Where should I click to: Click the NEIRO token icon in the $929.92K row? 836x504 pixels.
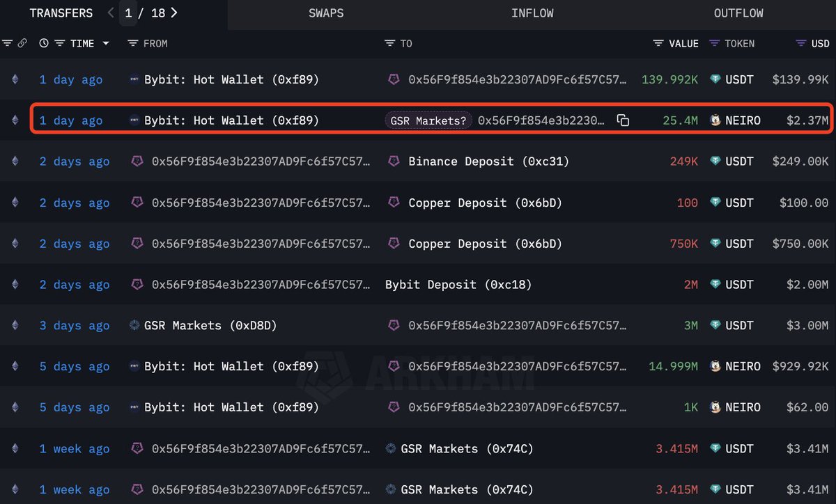coord(715,366)
